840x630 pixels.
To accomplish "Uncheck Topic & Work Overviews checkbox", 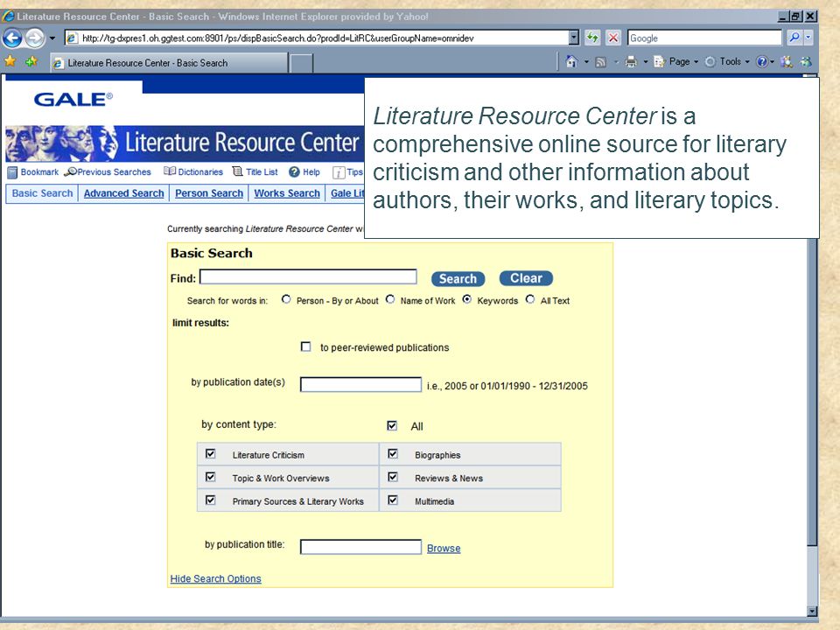I will (x=211, y=477).
